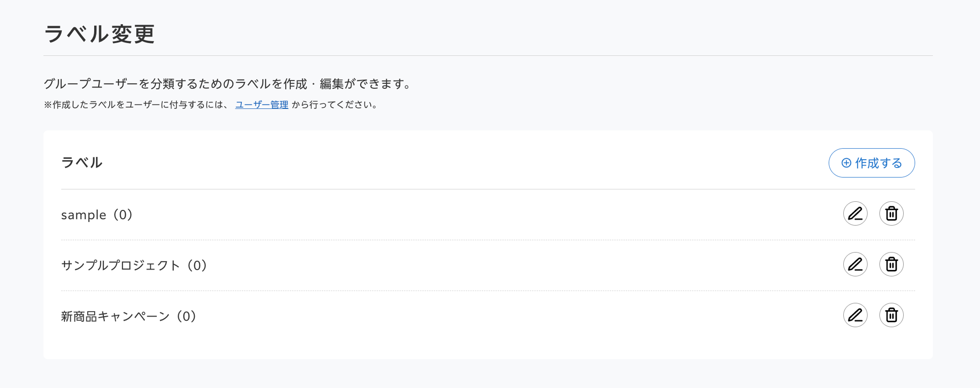Delete the 新商品キャンペーン label
The height and width of the screenshot is (388, 980).
point(891,315)
